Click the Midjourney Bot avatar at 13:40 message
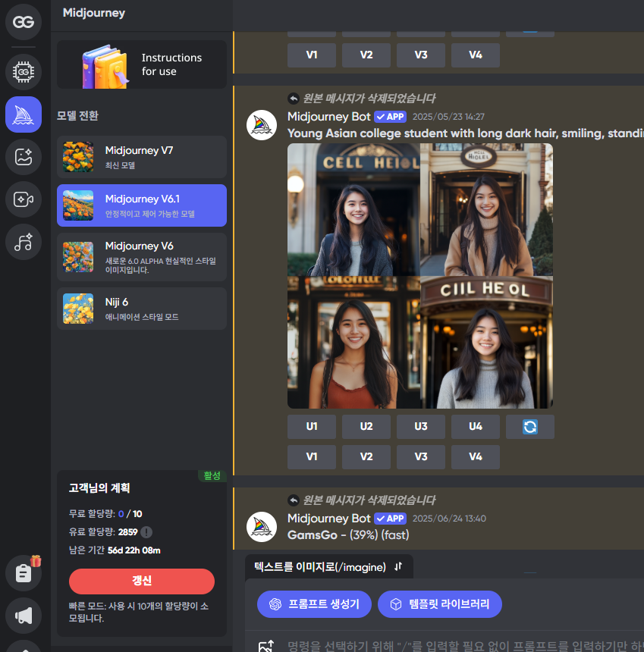This screenshot has height=652, width=644. pyautogui.click(x=262, y=527)
